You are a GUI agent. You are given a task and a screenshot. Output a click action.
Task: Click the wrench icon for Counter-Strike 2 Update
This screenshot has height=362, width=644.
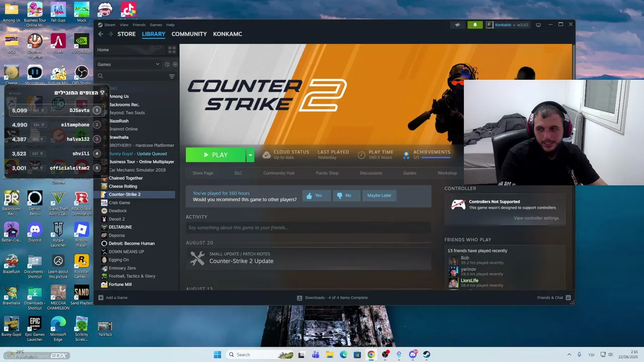[x=197, y=258]
